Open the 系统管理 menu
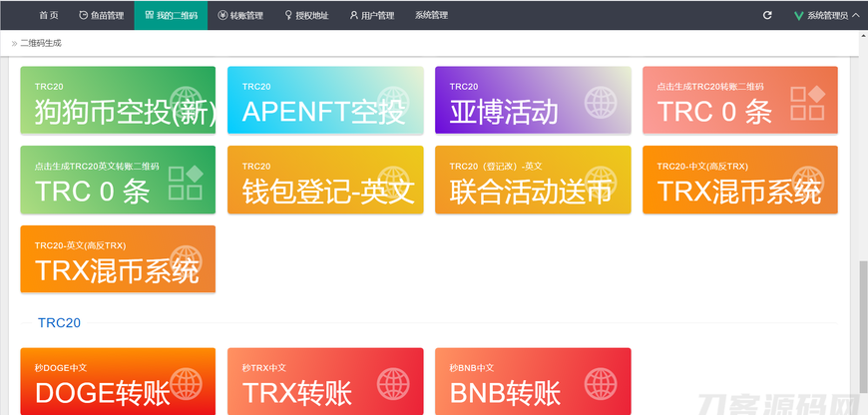868x415 pixels. 431,15
